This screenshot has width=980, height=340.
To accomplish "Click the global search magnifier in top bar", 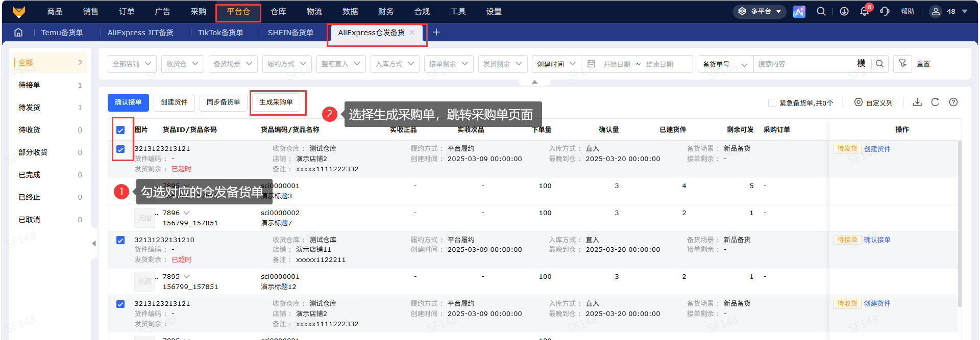I will 821,11.
